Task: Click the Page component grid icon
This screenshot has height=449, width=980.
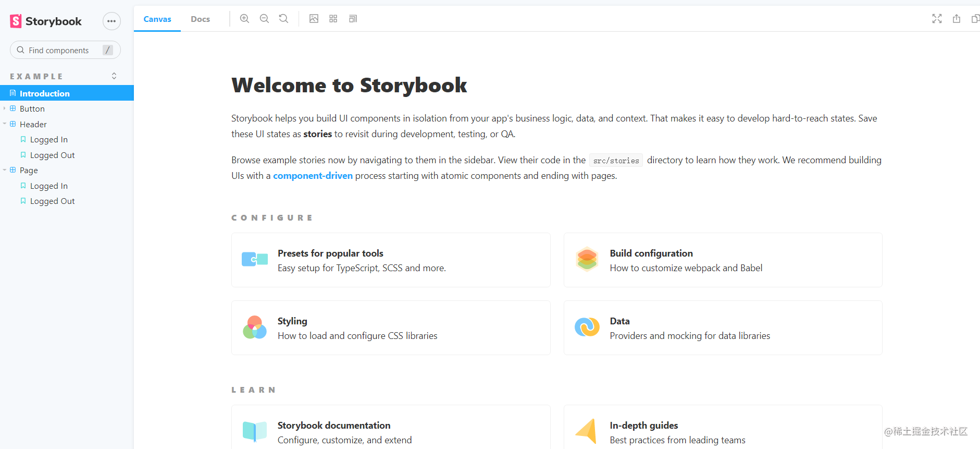Action: [x=13, y=170]
